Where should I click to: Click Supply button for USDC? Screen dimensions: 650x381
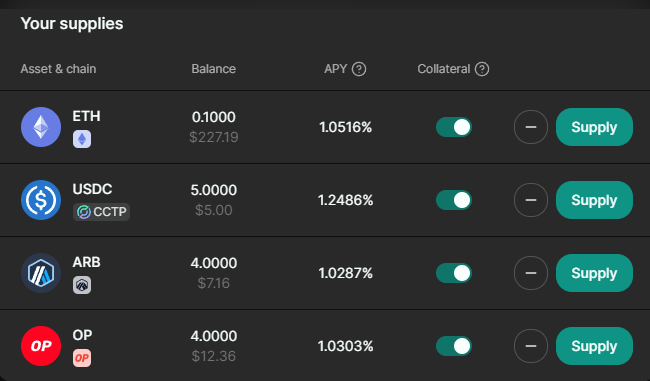(x=594, y=200)
